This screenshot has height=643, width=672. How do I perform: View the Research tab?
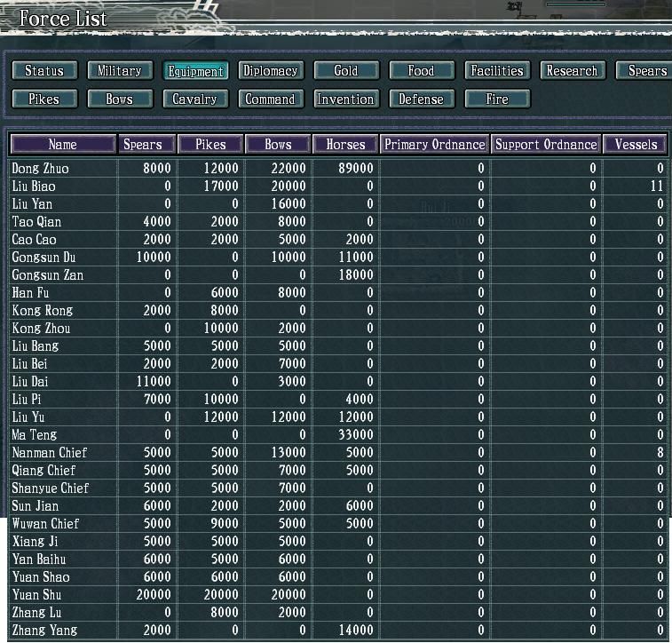(572, 71)
